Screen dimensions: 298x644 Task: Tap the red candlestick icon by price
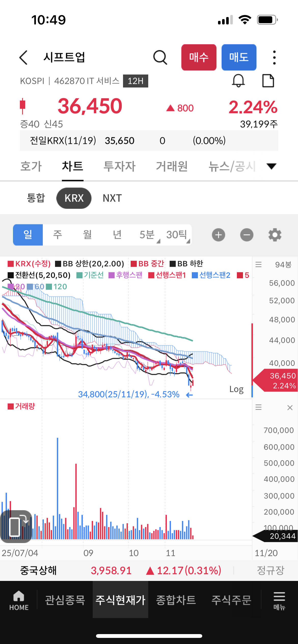coord(23,106)
